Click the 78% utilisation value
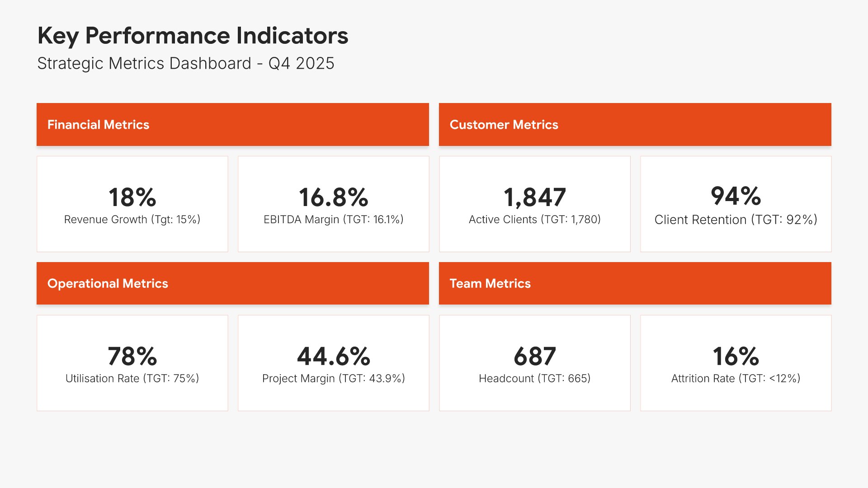The height and width of the screenshot is (488, 868). [x=132, y=356]
